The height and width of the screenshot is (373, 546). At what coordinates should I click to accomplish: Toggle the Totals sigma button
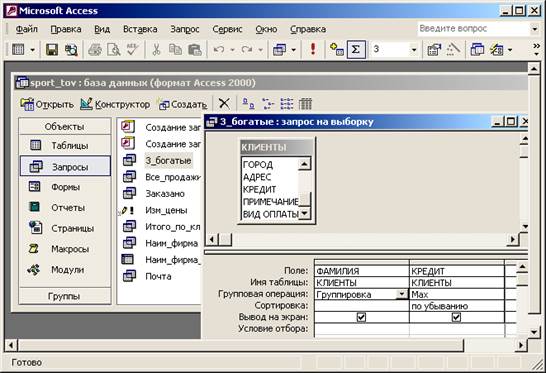pyautogui.click(x=356, y=50)
